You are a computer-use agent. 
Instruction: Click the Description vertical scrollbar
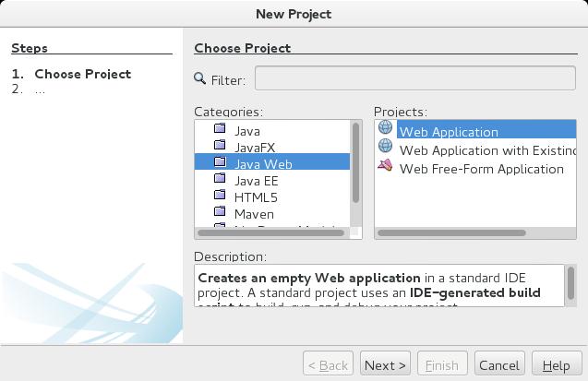pyautogui.click(x=570, y=283)
